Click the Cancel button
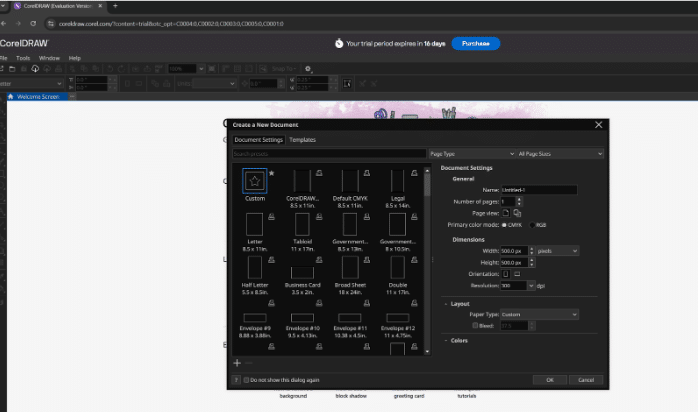Screen dimensions: 698x412 click(586, 380)
